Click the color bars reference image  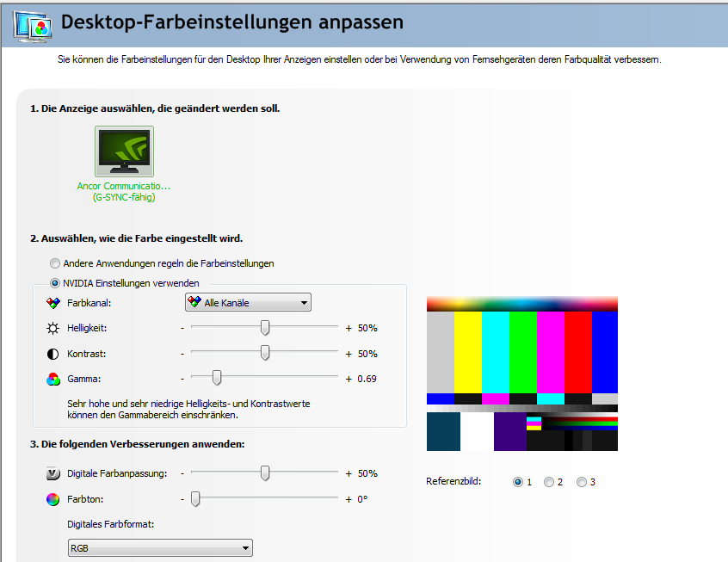(x=521, y=374)
